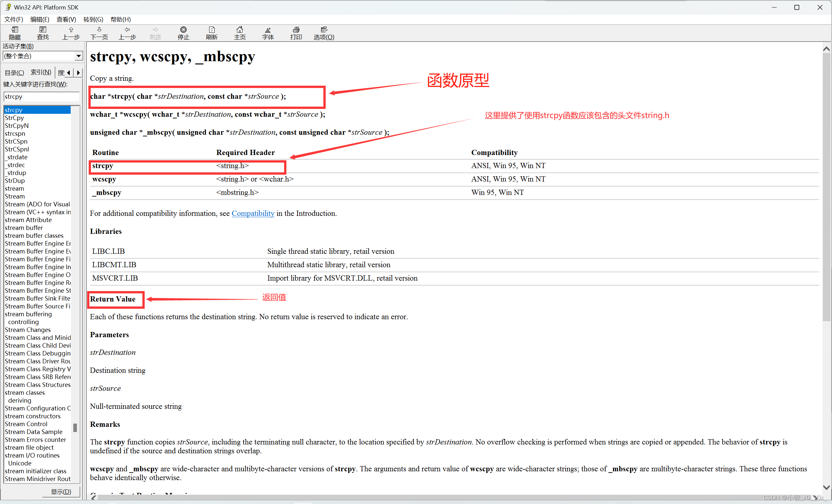
Task: Switch to the Contents (目录) tab
Action: 14,73
